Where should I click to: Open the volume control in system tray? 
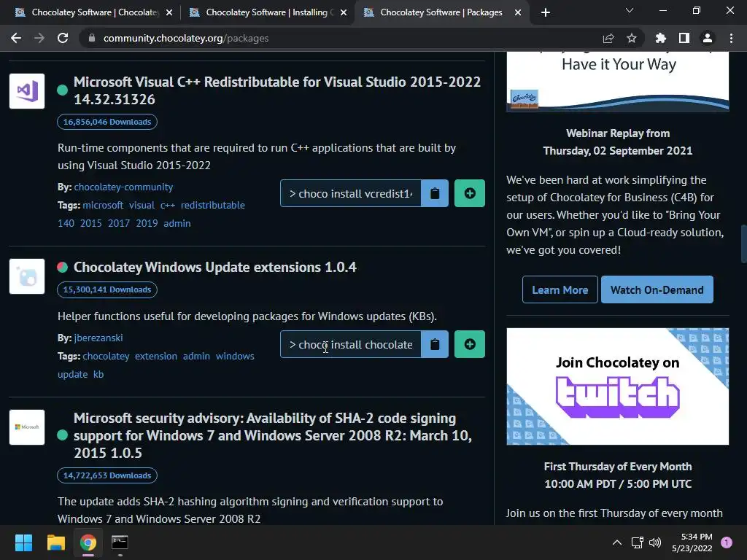pos(655,542)
